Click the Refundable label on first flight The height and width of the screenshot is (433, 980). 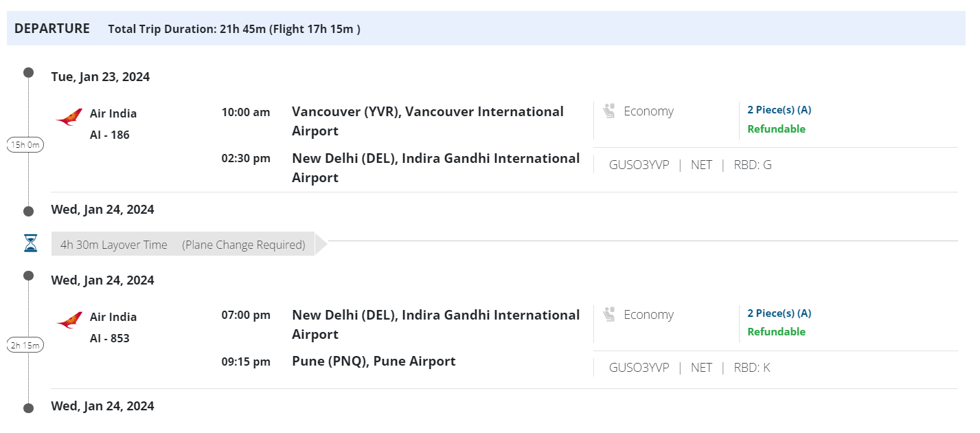[776, 129]
